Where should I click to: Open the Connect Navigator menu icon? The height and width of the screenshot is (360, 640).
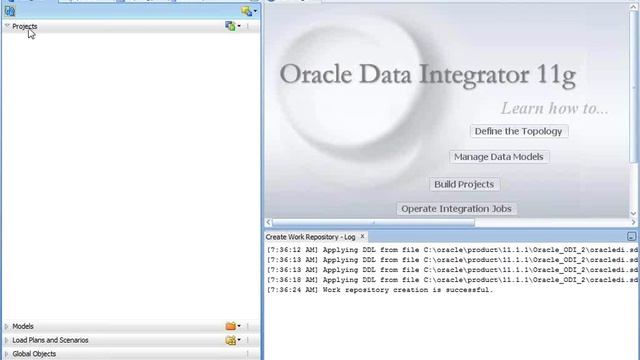(246, 11)
